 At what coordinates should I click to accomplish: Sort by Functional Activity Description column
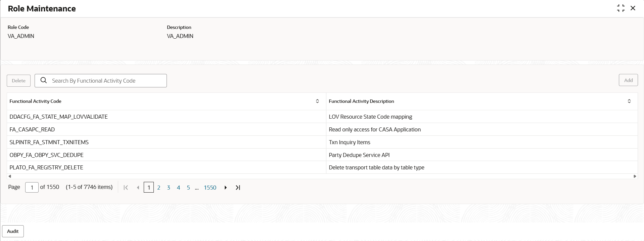pos(629,101)
